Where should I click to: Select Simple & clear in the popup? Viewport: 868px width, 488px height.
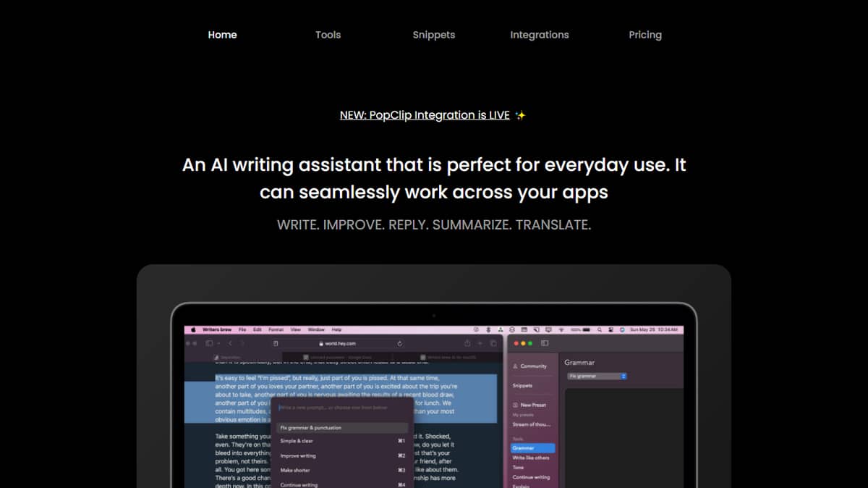tap(341, 441)
